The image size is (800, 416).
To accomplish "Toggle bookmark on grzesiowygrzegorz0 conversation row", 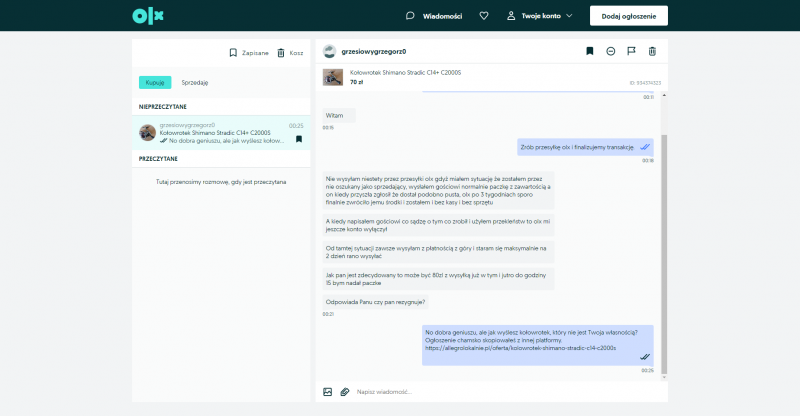I will (x=298, y=139).
